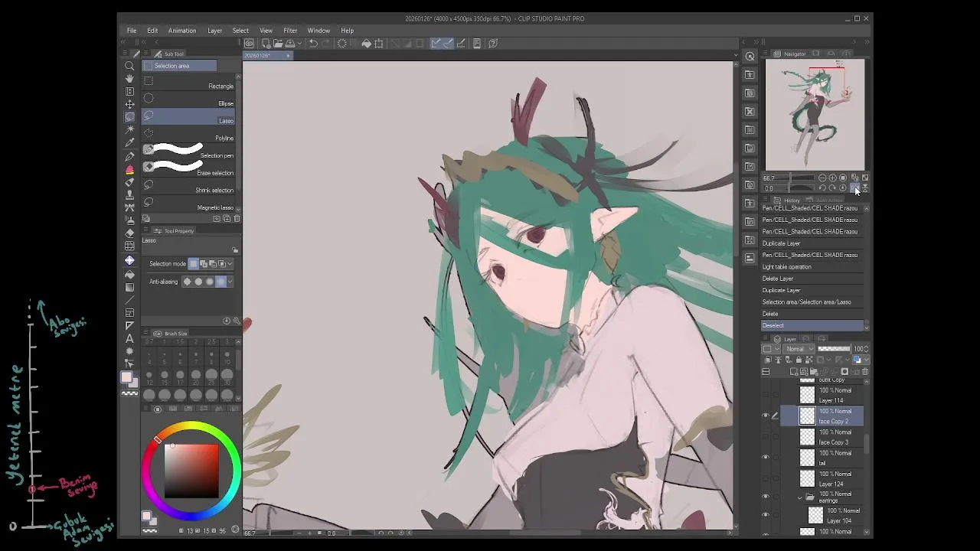Image resolution: width=980 pixels, height=551 pixels.
Task: Open the Filter menu
Action: 290,31
